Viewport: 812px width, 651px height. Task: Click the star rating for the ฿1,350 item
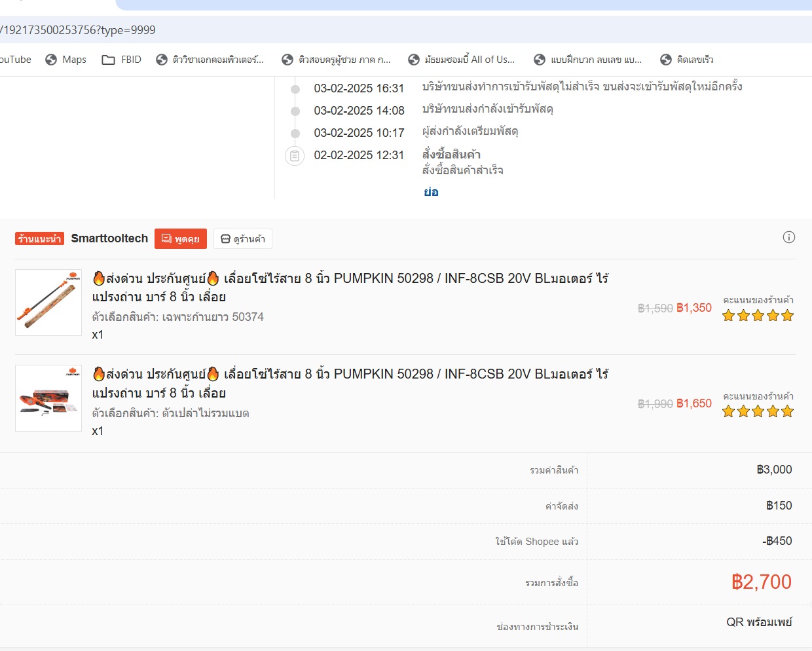pyautogui.click(x=758, y=316)
